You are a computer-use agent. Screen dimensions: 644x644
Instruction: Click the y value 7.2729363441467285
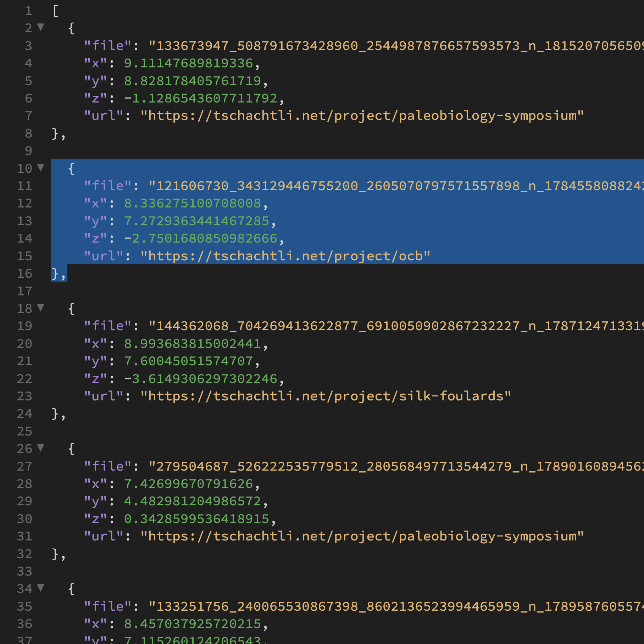point(199,221)
